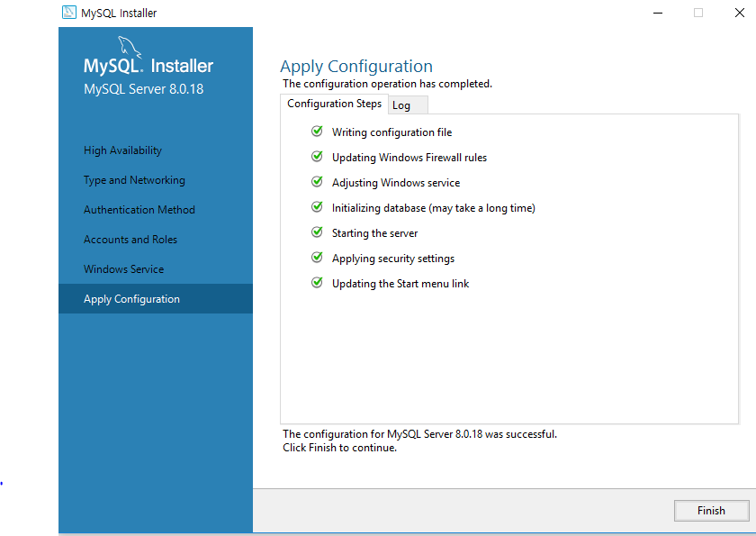Click 'Writing configuration file' step text
756x536 pixels.
[x=391, y=132]
